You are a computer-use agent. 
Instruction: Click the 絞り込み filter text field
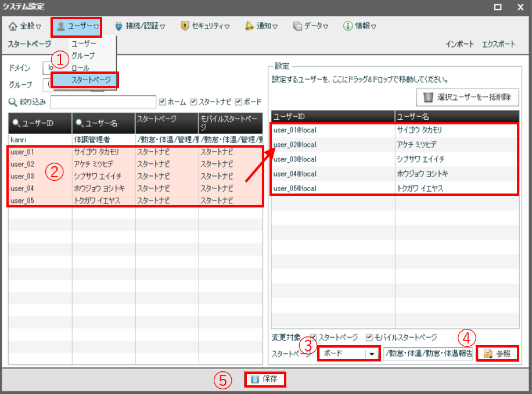coord(103,102)
